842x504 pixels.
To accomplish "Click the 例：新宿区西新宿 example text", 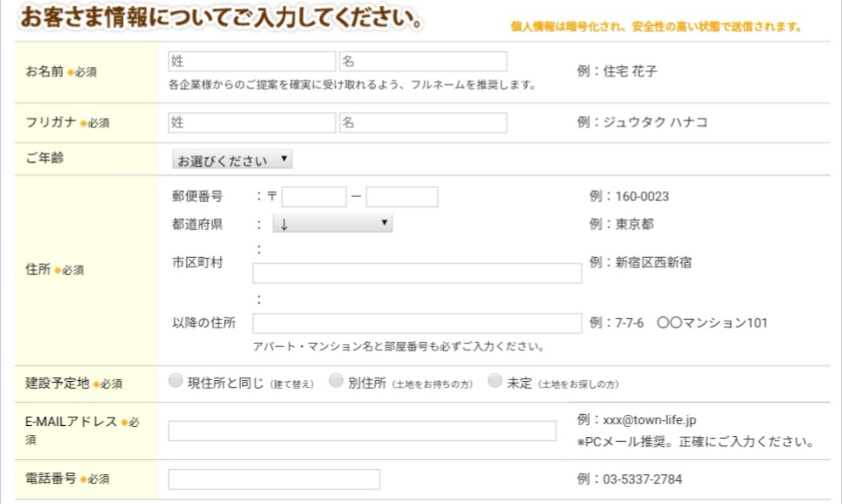I will pyautogui.click(x=640, y=262).
